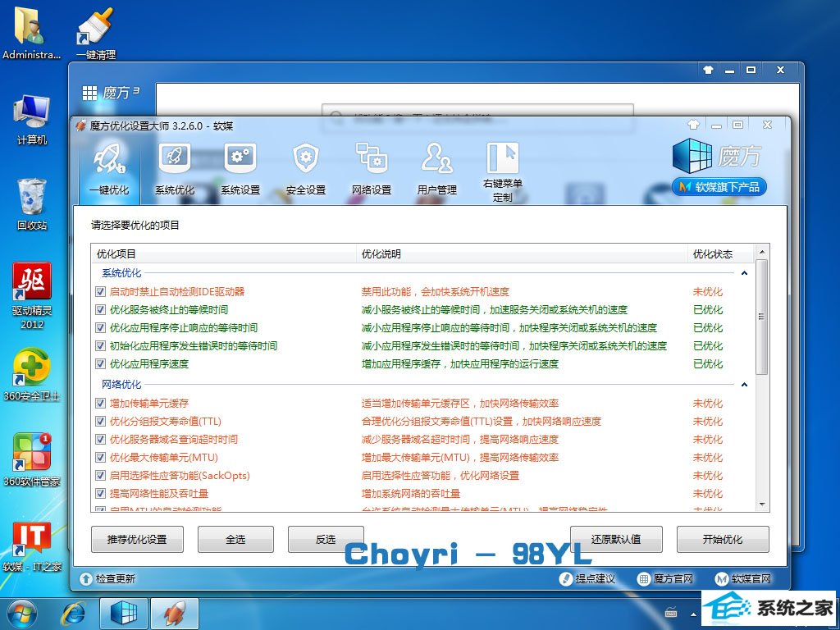The height and width of the screenshot is (630, 840).
Task: Select the 网络设置 tab
Action: (372, 169)
